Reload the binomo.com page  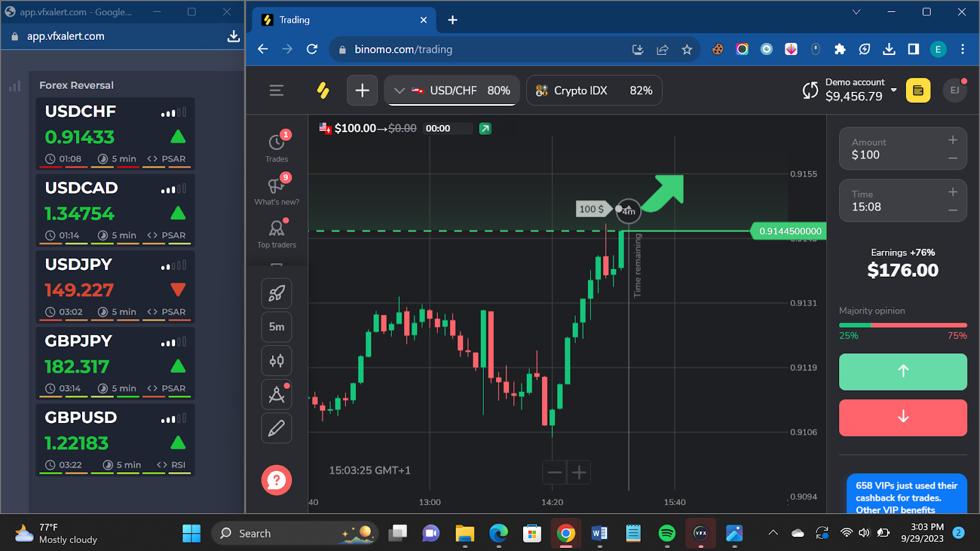coord(312,49)
